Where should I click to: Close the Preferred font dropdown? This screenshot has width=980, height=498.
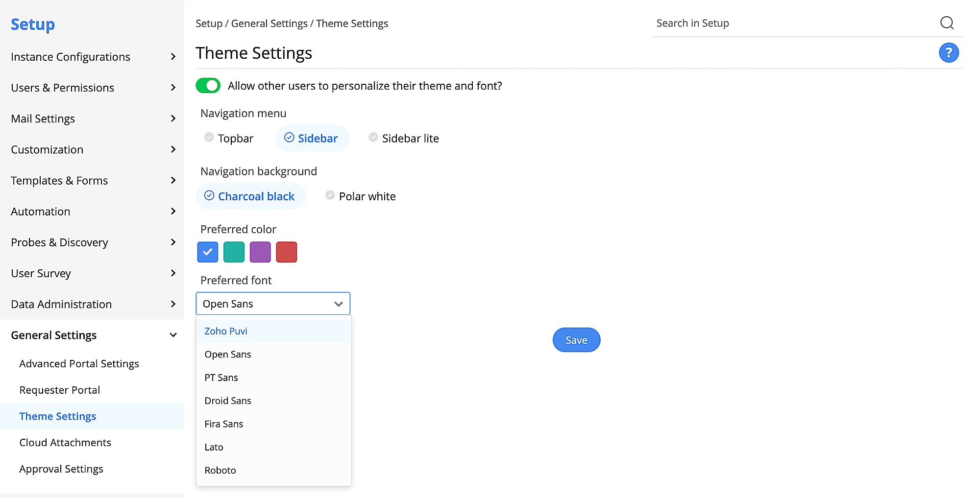click(338, 304)
